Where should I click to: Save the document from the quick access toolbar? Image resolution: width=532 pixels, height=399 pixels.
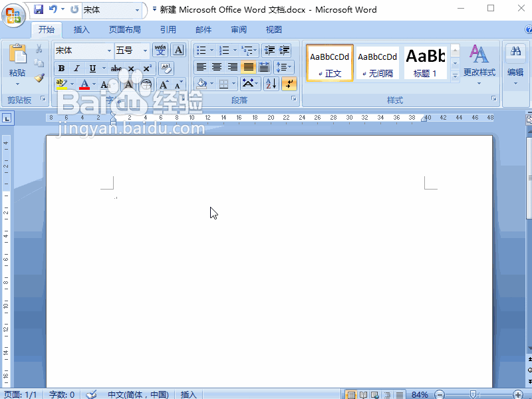39,9
